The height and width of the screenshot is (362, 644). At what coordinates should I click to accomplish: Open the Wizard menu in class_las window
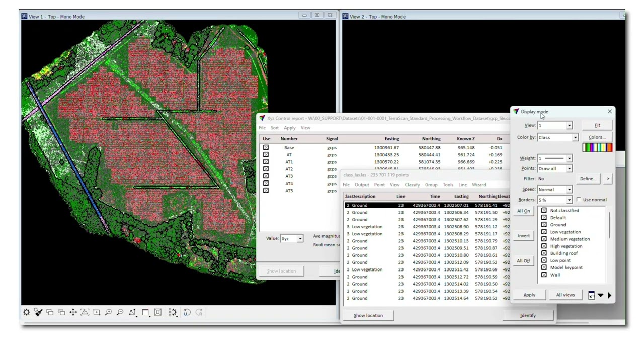pos(478,185)
